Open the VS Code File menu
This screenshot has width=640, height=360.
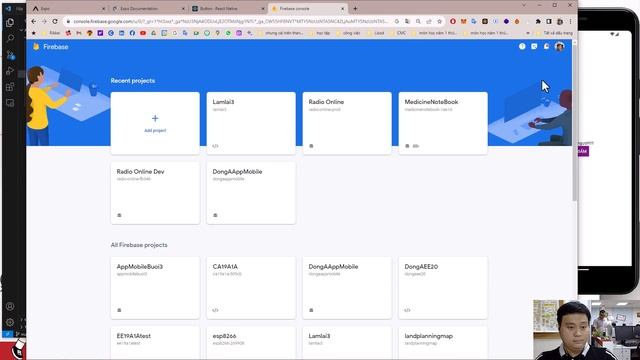(x=19, y=9)
